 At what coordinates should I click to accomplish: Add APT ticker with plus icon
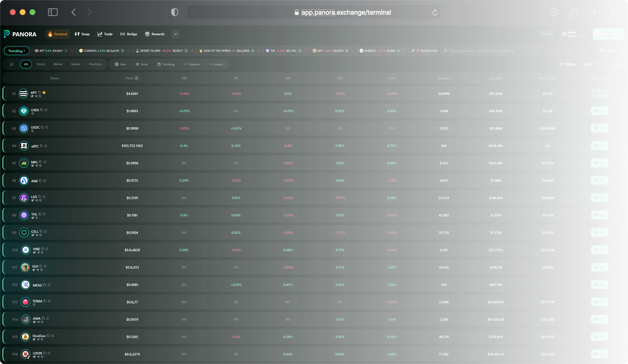(66, 51)
